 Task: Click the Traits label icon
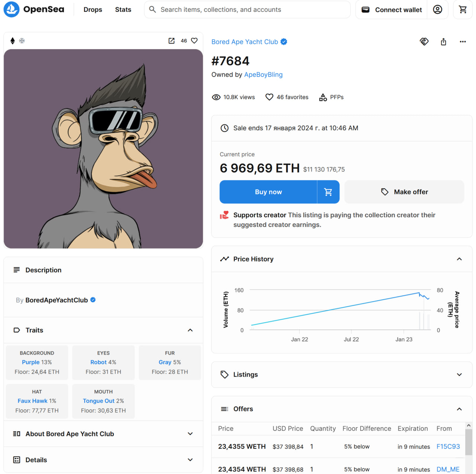click(17, 330)
